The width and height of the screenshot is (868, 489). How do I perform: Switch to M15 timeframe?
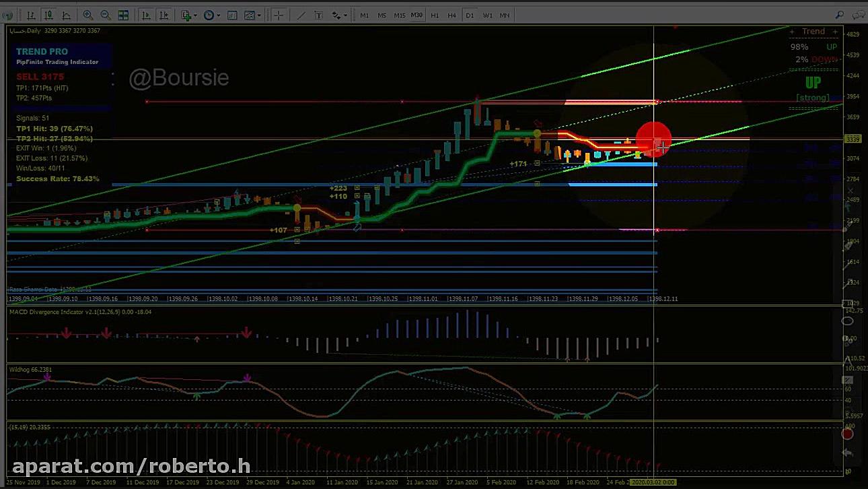click(400, 15)
